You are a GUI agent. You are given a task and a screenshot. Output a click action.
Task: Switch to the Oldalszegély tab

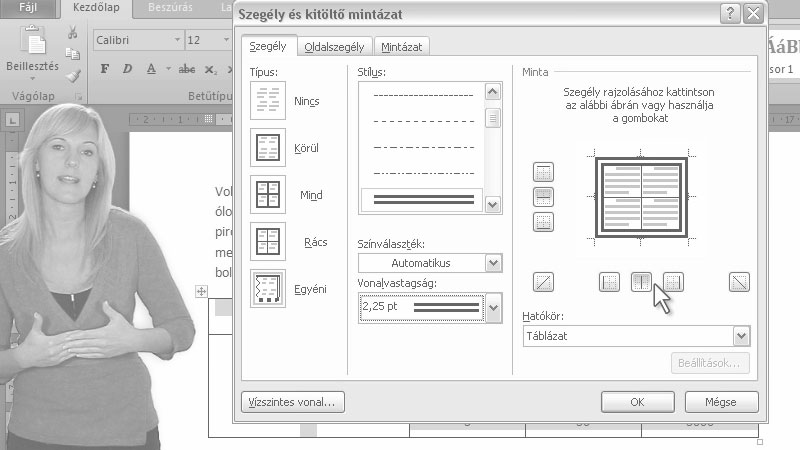point(336,46)
